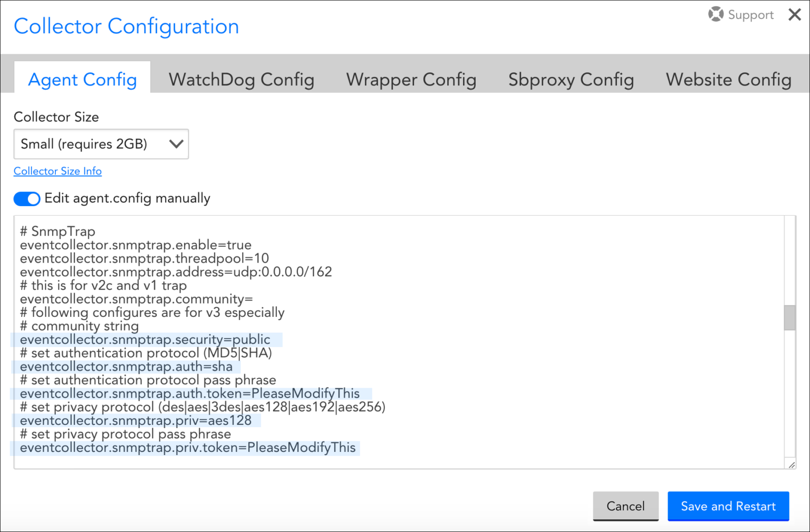Click the Save and Restart button

pos(728,506)
